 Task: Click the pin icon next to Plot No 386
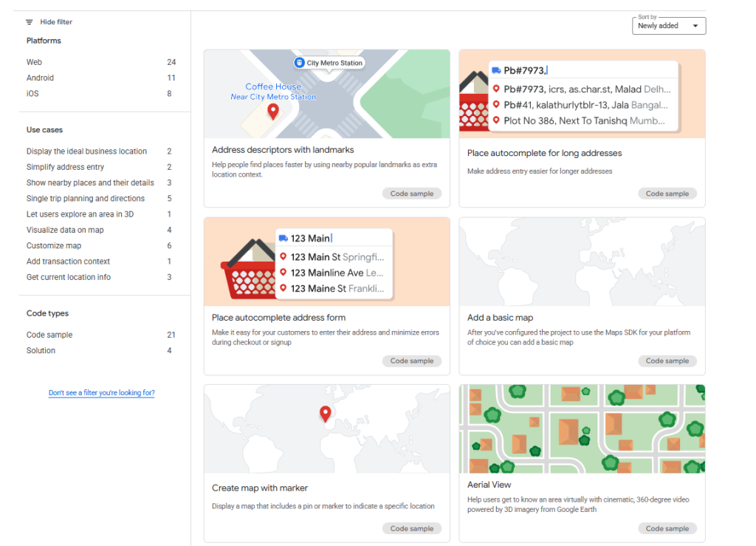496,120
